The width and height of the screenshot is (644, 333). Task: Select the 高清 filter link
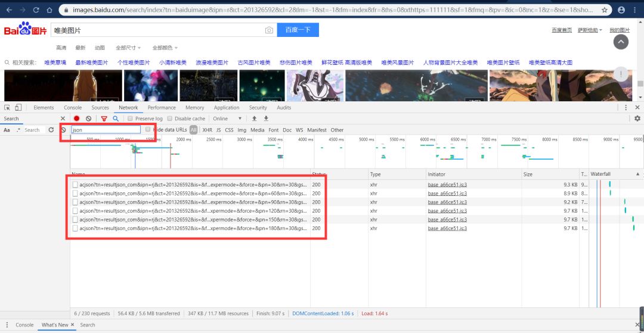pyautogui.click(x=61, y=48)
